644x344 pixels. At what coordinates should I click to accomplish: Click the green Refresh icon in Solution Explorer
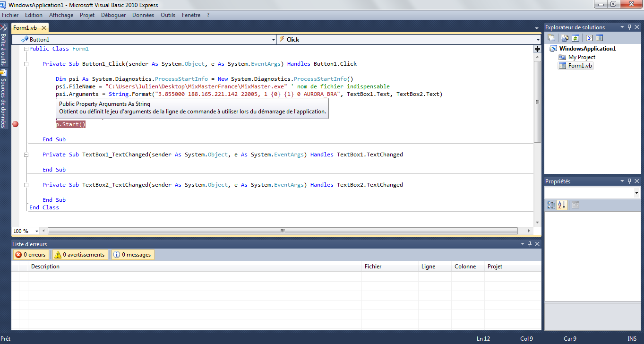575,38
